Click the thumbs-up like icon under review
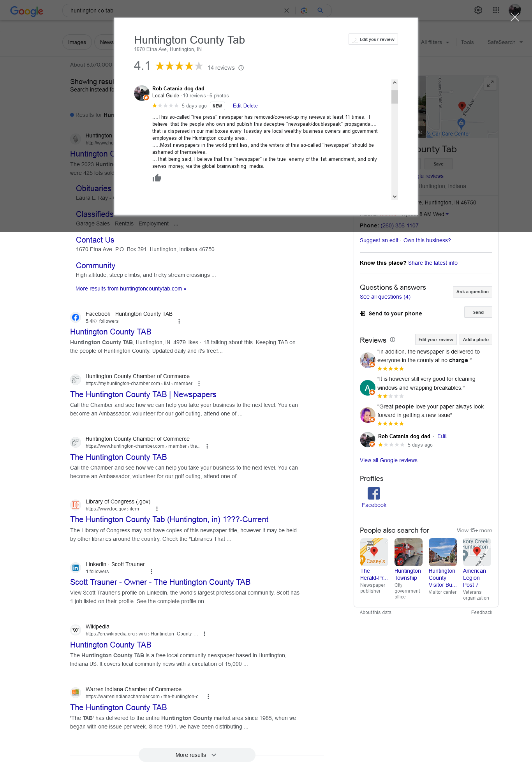Image resolution: width=532 pixels, height=783 pixels. (x=157, y=178)
